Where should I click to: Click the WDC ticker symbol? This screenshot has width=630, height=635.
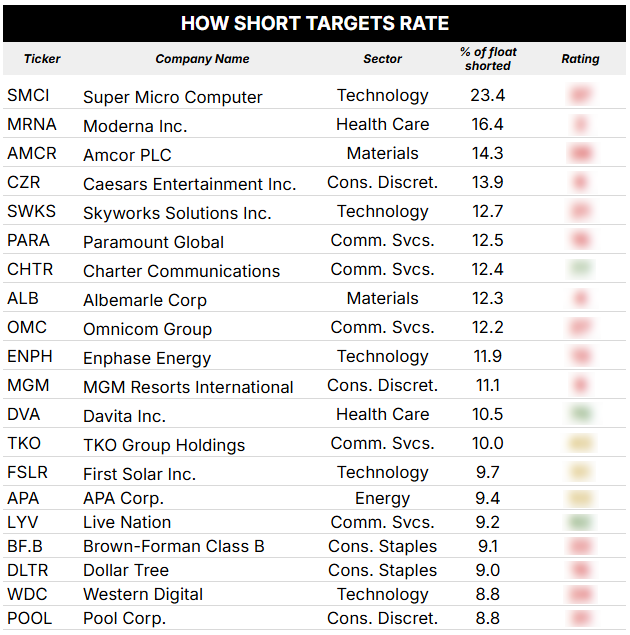(x=27, y=595)
